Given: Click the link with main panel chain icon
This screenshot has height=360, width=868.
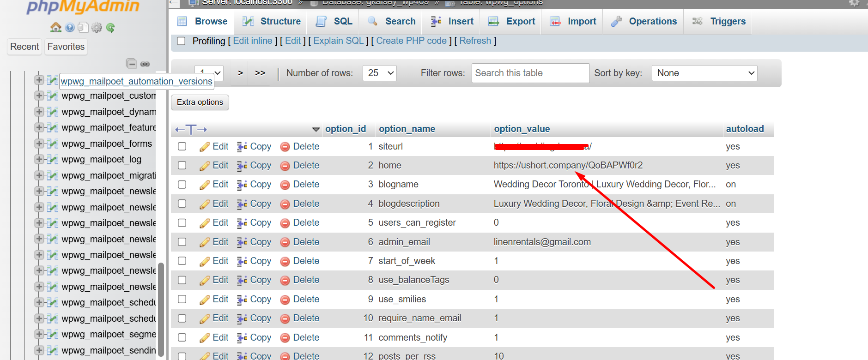Looking at the screenshot, I should (145, 64).
